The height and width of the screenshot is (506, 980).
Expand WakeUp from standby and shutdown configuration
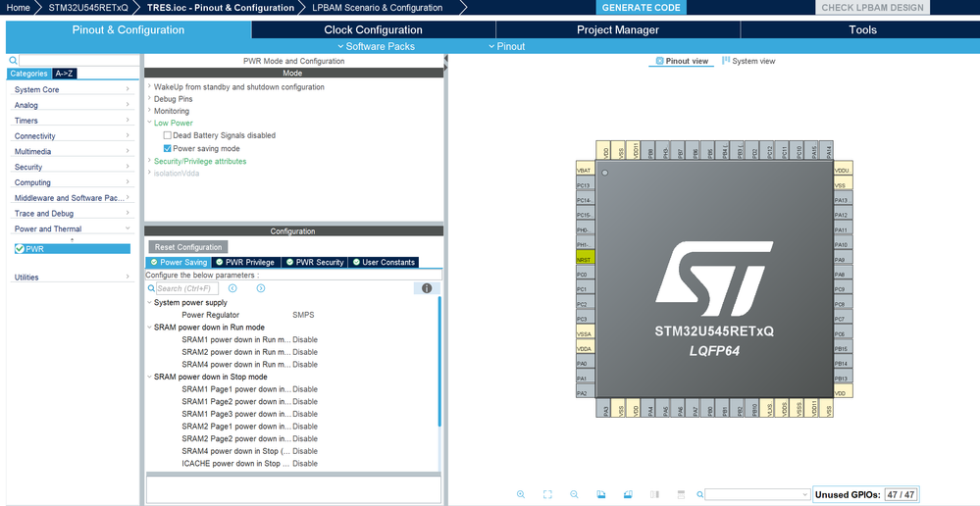click(149, 86)
